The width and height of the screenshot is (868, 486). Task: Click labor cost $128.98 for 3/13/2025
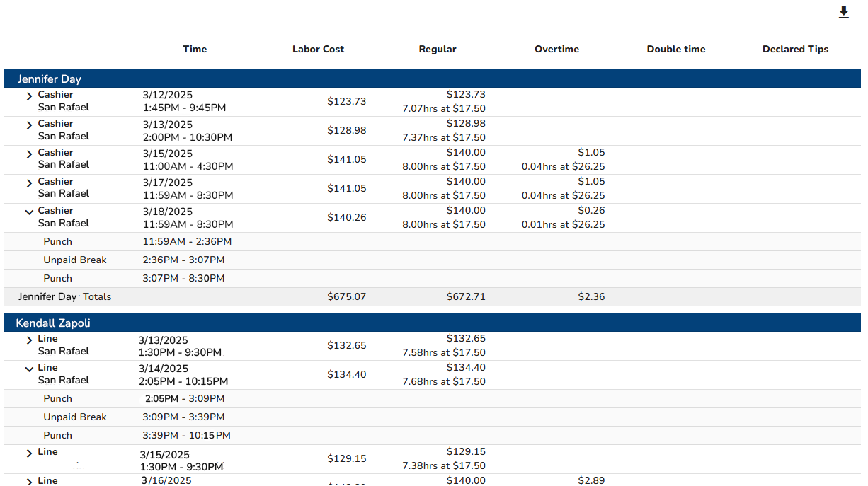point(347,130)
